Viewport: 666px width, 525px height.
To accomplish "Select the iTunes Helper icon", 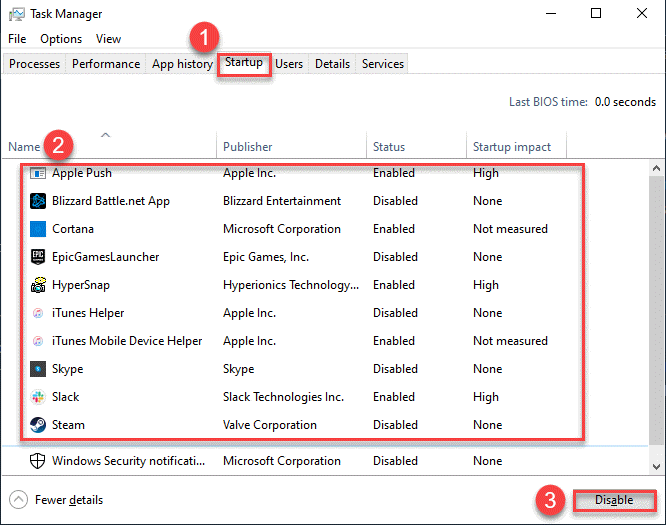I will click(x=38, y=313).
